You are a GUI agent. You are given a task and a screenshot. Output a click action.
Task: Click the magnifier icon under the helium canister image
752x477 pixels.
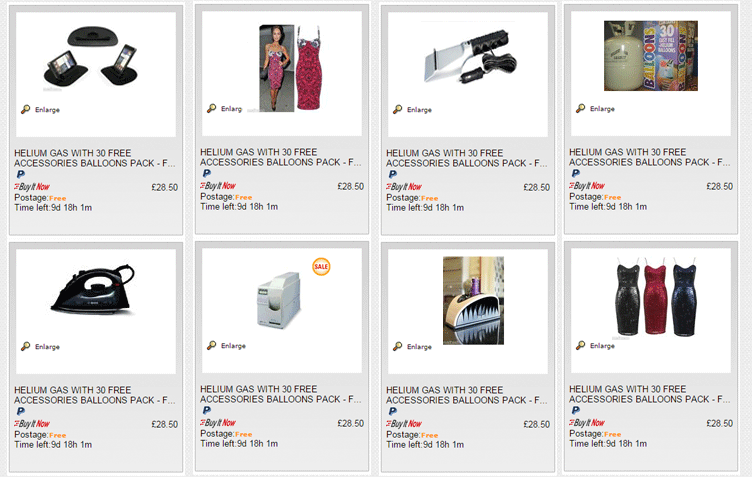pos(581,108)
